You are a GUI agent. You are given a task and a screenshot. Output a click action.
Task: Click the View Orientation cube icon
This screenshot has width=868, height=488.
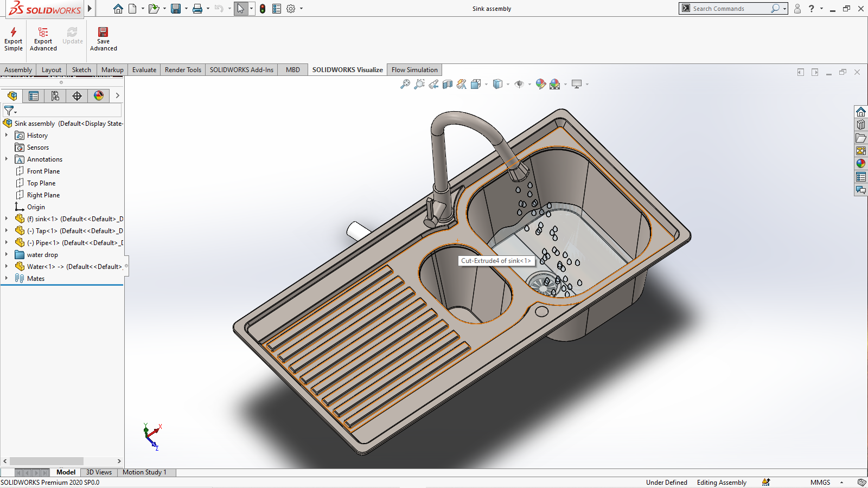tap(476, 84)
